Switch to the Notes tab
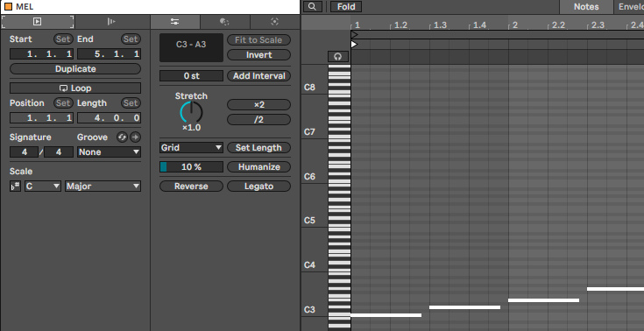The image size is (644, 331). (586, 7)
